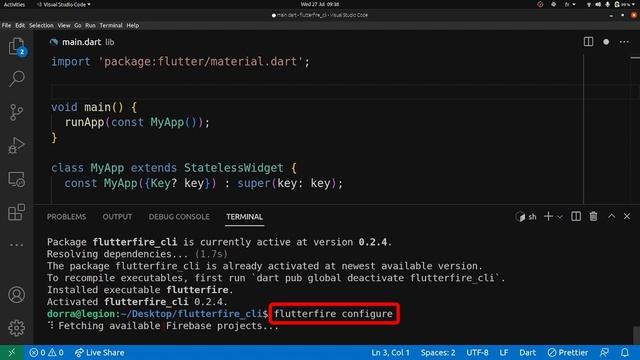Open new terminal launch profile dropdown
Image resolution: width=640 pixels, height=360 pixels.
560,217
